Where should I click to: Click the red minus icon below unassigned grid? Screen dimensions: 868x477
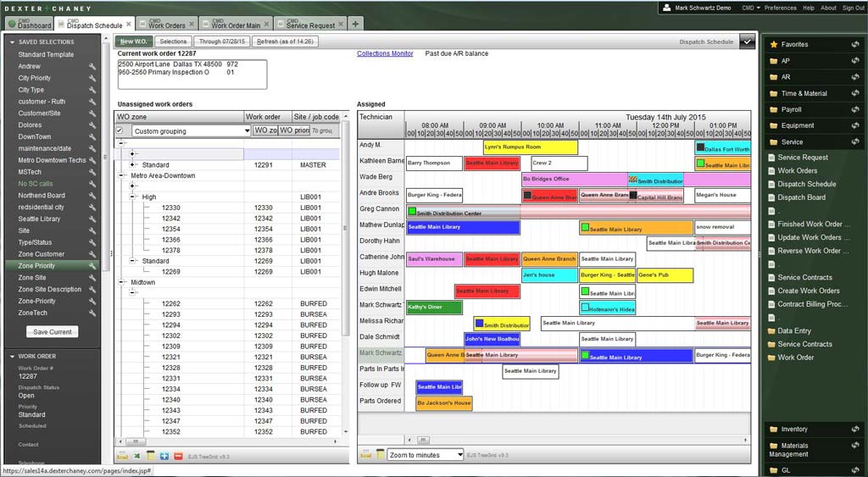(x=178, y=456)
